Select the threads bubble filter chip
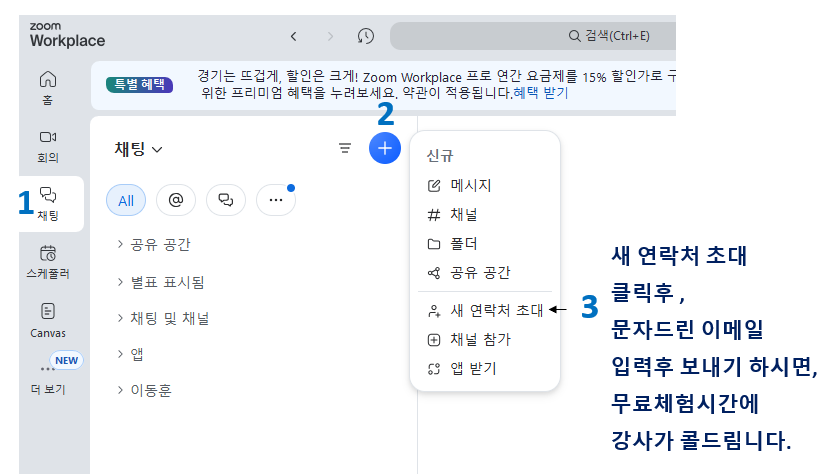This screenshot has width=830, height=474. (226, 200)
